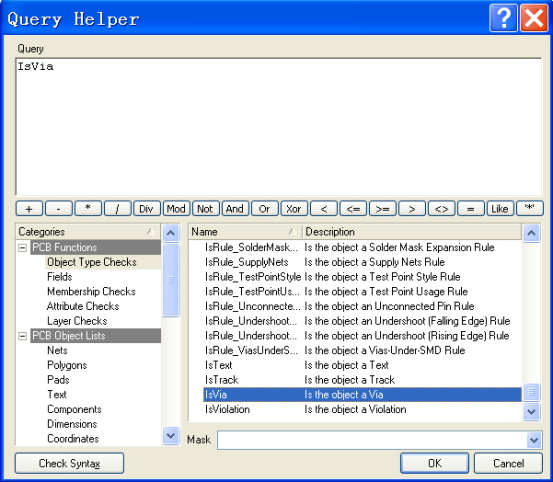The width and height of the screenshot is (553, 482).
Task: Click the Check Syntax button
Action: [69, 463]
